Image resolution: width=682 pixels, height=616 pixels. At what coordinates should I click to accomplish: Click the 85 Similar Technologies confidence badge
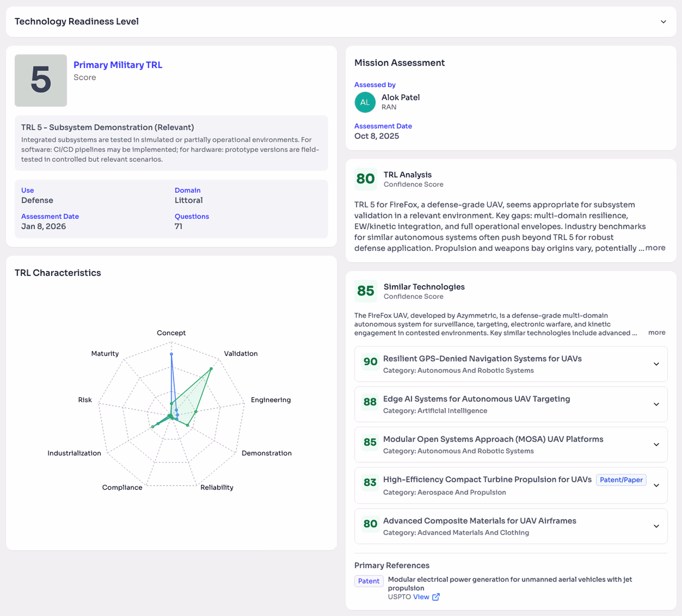(x=365, y=291)
